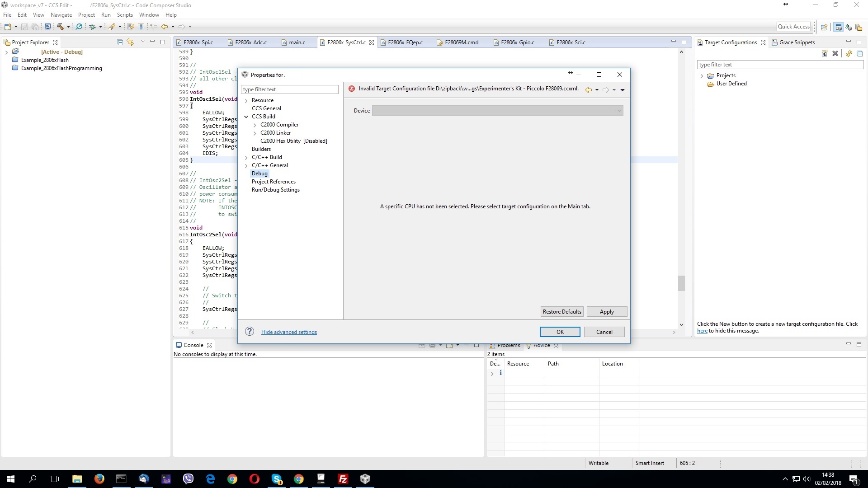Click Collapse All icon in Target Configurations
The height and width of the screenshot is (488, 868).
(x=860, y=53)
